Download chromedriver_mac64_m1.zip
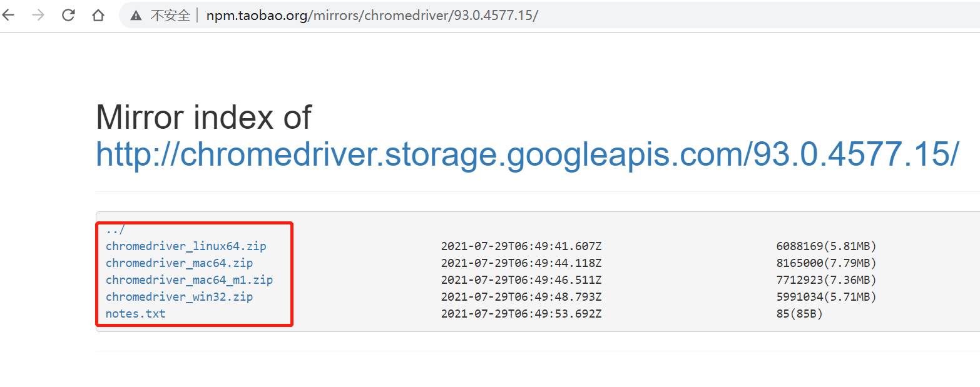Viewport: 980px width, 387px height. tap(189, 280)
